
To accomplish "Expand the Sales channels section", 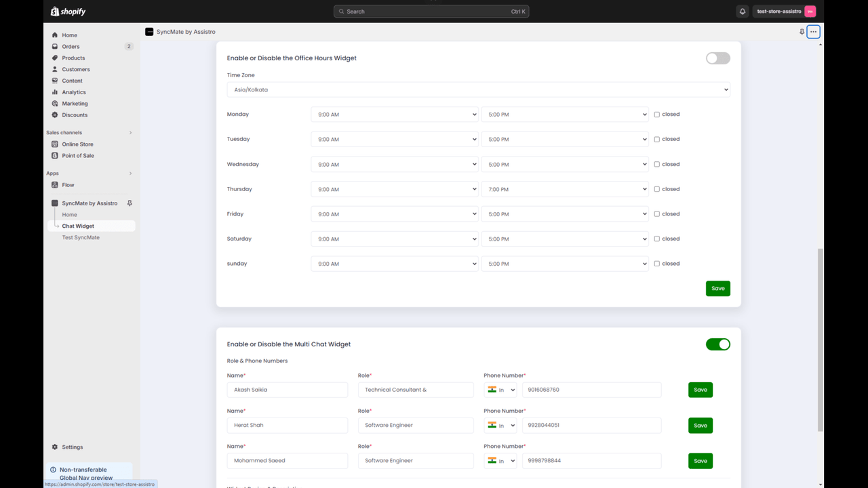I will coord(130,133).
